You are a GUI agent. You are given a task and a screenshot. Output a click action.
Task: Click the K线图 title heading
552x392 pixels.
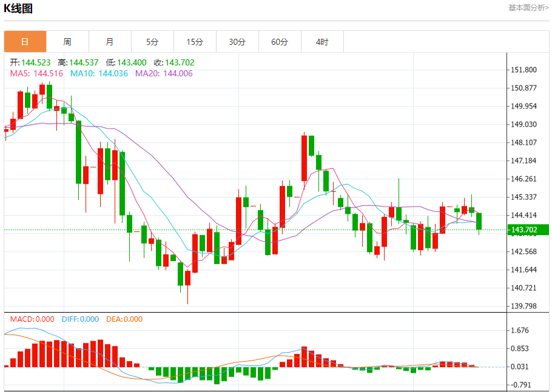[x=18, y=8]
